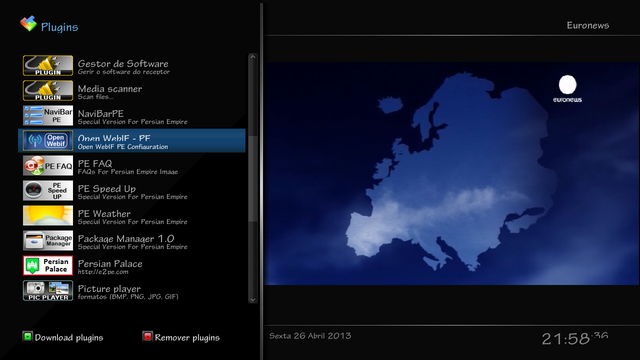640x360 pixels.
Task: Select Package Manager 1.0 list entry text
Action: point(126,239)
